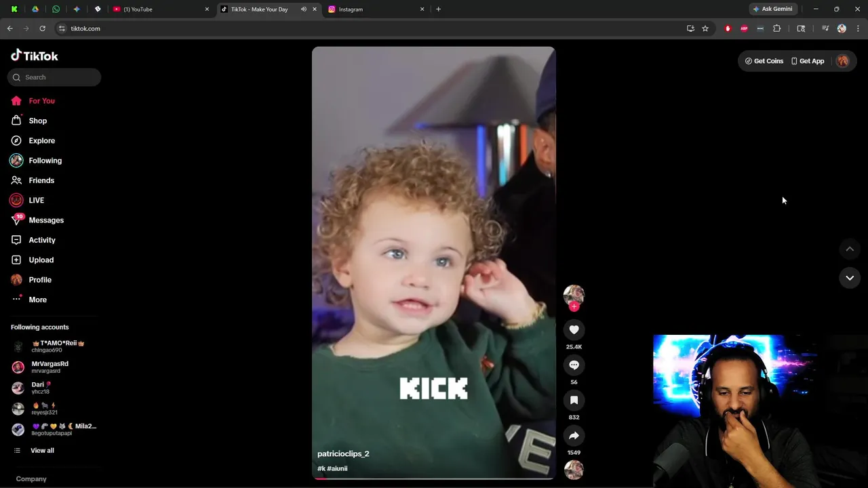This screenshot has width=868, height=488.
Task: Mute the TikTok tab audio icon
Action: [304, 9]
